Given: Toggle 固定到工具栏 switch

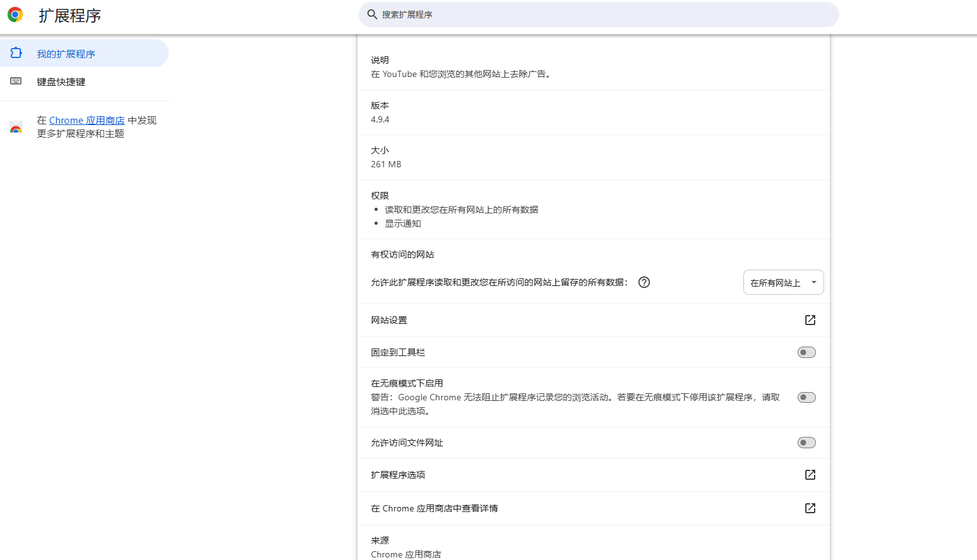Looking at the screenshot, I should tap(806, 352).
